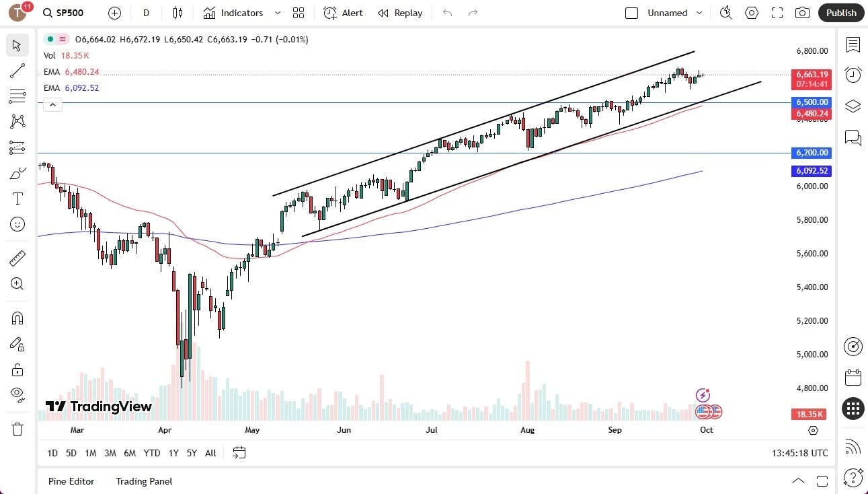868x494 pixels.
Task: Select the Brush drawing tool
Action: (x=17, y=172)
